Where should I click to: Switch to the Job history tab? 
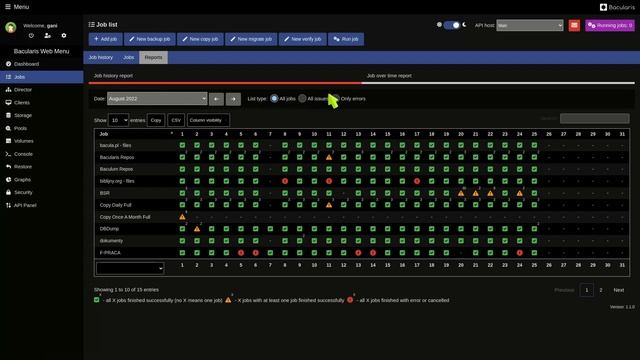(101, 58)
